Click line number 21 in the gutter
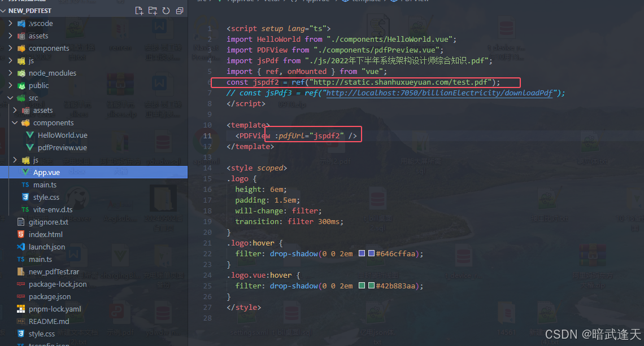644x346 pixels. (x=207, y=243)
